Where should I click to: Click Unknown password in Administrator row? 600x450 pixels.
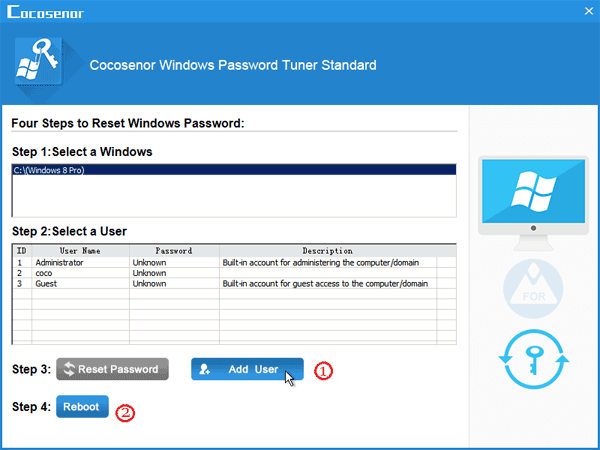coord(149,262)
